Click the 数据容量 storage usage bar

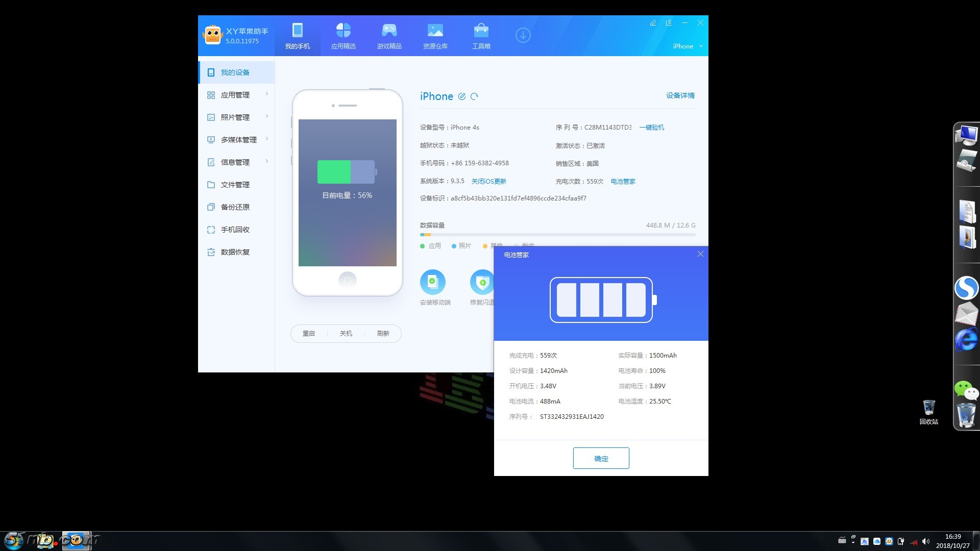(557, 235)
